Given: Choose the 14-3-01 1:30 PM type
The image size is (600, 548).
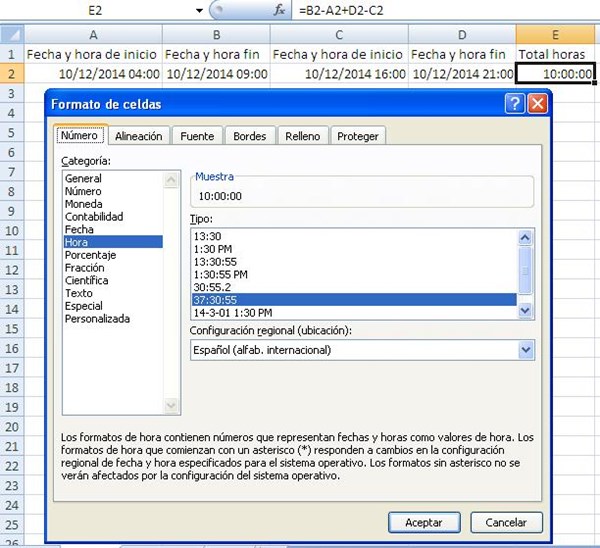Looking at the screenshot, I should [x=354, y=313].
